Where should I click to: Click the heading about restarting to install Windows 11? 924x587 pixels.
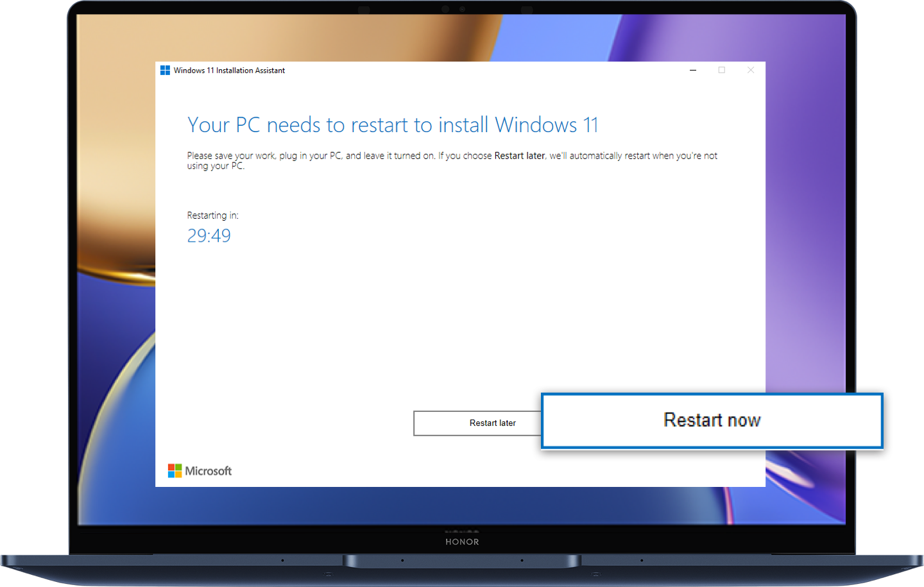392,124
